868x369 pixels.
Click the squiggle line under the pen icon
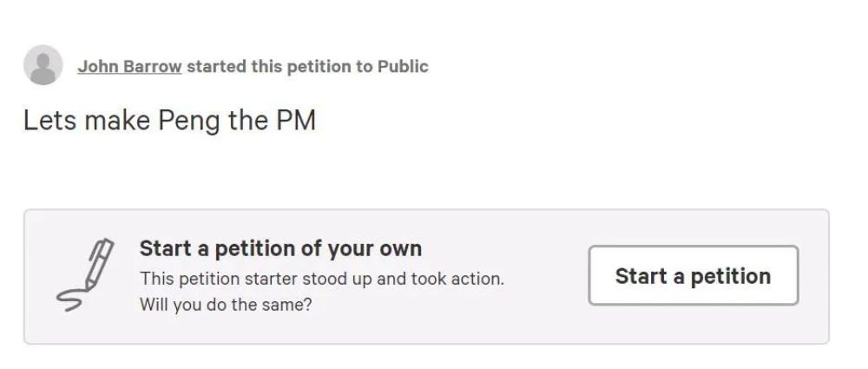pyautogui.click(x=69, y=298)
